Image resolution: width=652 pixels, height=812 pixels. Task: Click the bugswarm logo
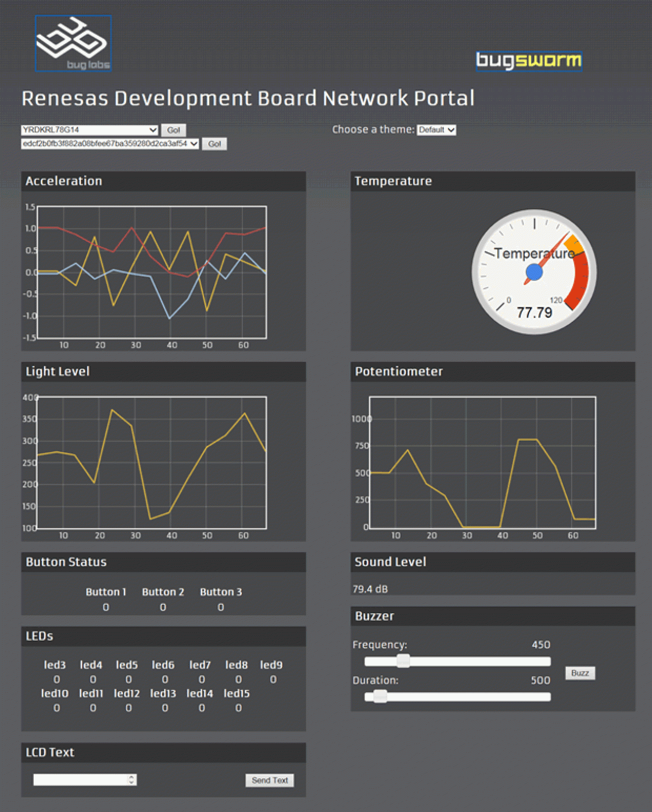pos(529,60)
